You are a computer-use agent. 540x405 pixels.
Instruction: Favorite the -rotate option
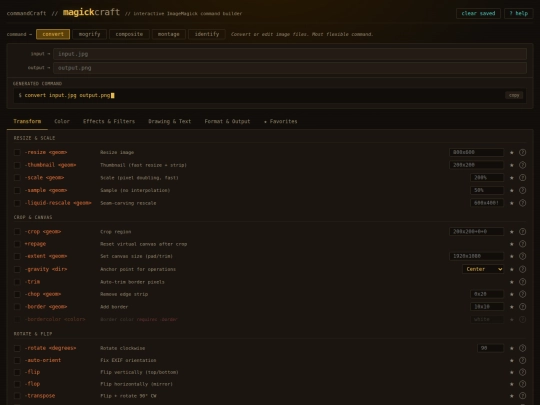(x=512, y=348)
